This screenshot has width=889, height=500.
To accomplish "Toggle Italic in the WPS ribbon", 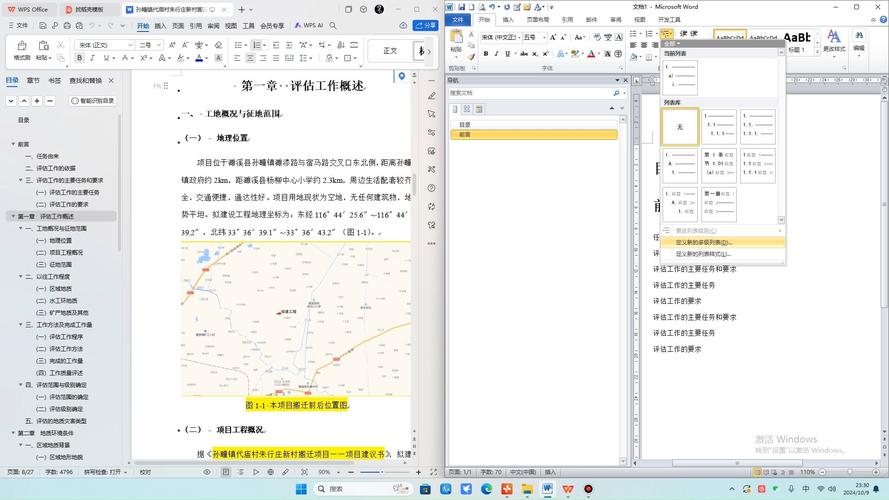I will tap(92, 58).
